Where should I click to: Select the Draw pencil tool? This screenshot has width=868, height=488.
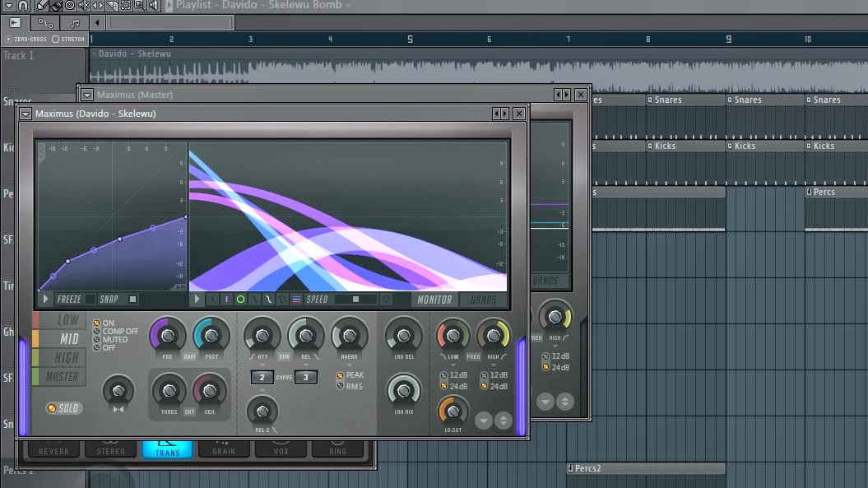42,5
